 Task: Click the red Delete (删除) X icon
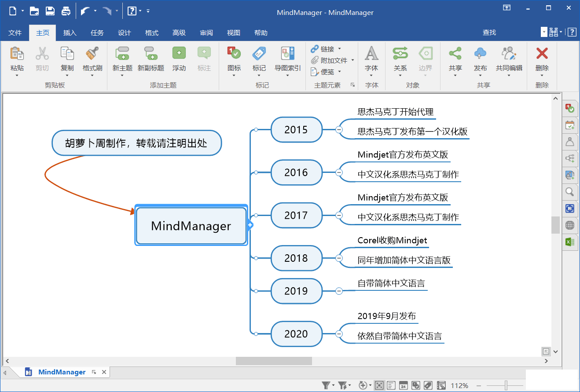pos(542,53)
